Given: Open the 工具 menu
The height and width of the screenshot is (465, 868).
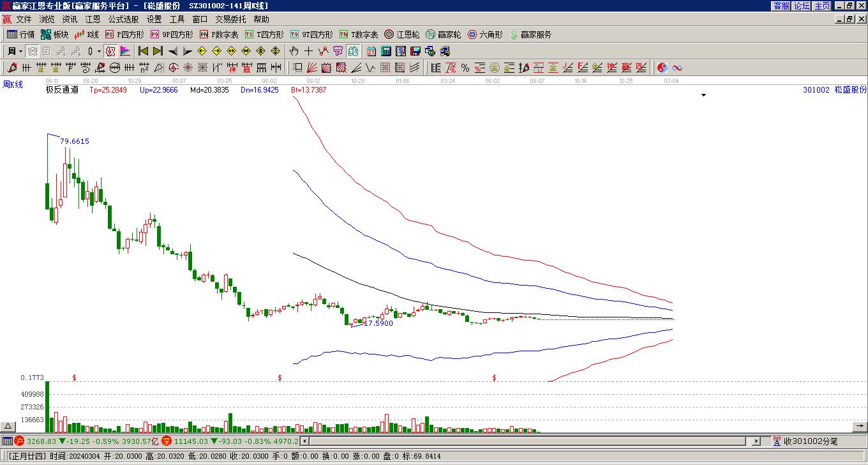Looking at the screenshot, I should pos(177,19).
